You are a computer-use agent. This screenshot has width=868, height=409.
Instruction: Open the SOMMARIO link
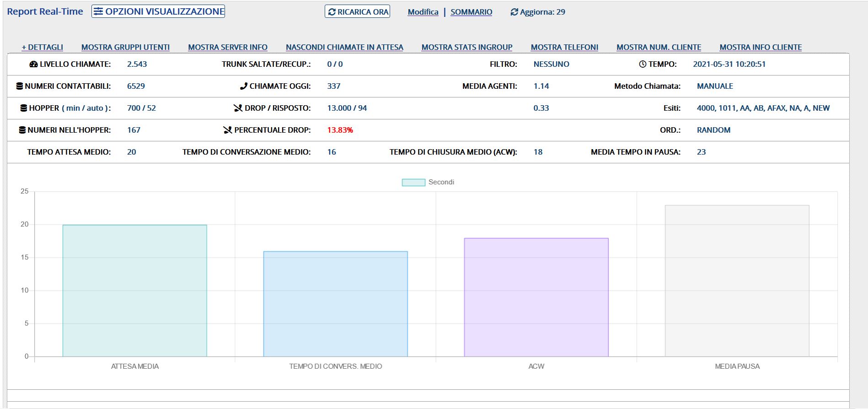(472, 12)
